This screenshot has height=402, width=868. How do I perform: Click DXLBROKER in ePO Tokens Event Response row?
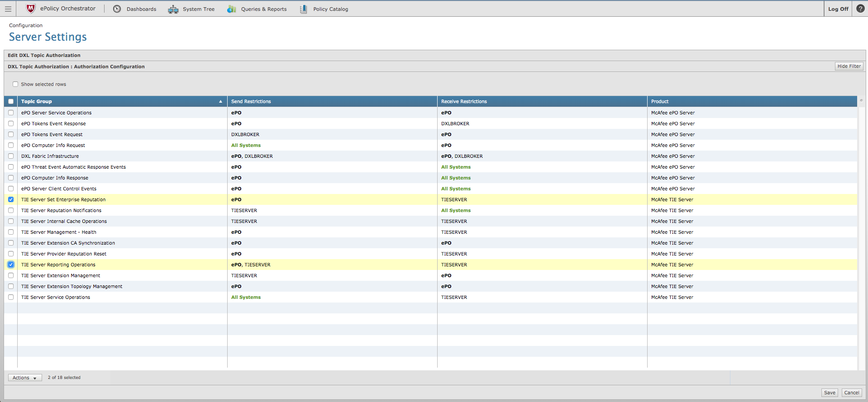(455, 123)
